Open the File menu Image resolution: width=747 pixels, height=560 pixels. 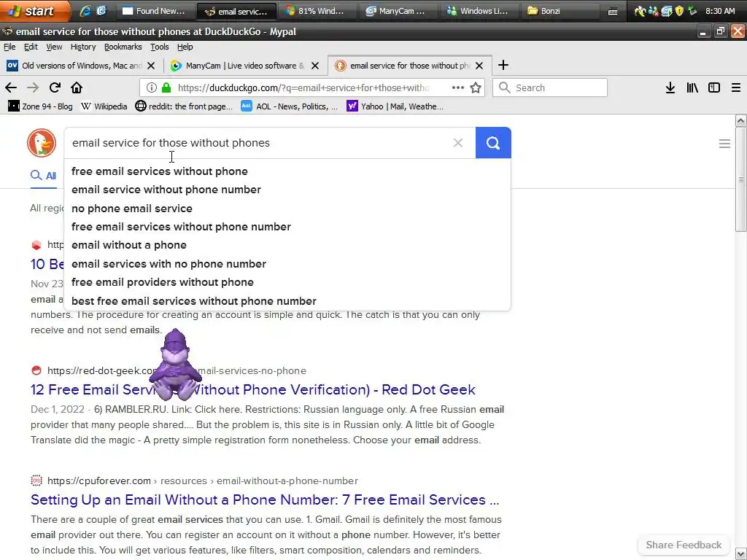(x=9, y=47)
